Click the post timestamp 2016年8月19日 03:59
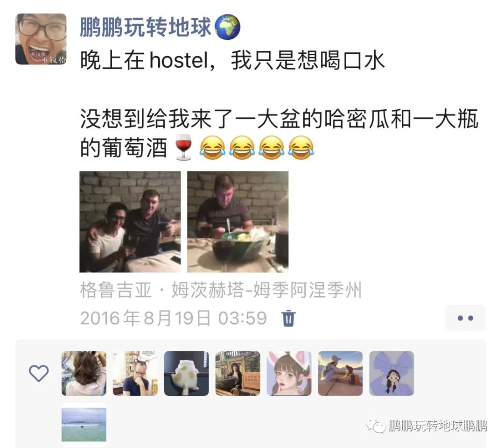Screen dimensions: 504x448 tap(174, 318)
